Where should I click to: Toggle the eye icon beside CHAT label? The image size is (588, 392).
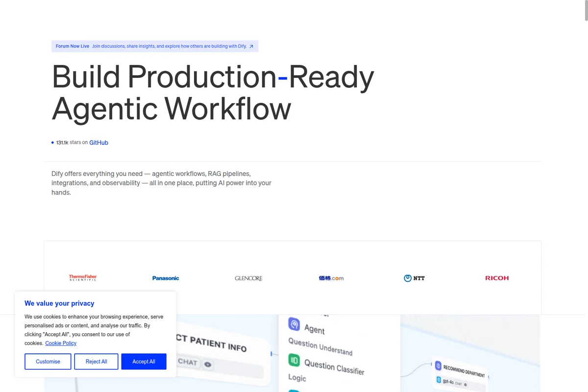tap(208, 365)
